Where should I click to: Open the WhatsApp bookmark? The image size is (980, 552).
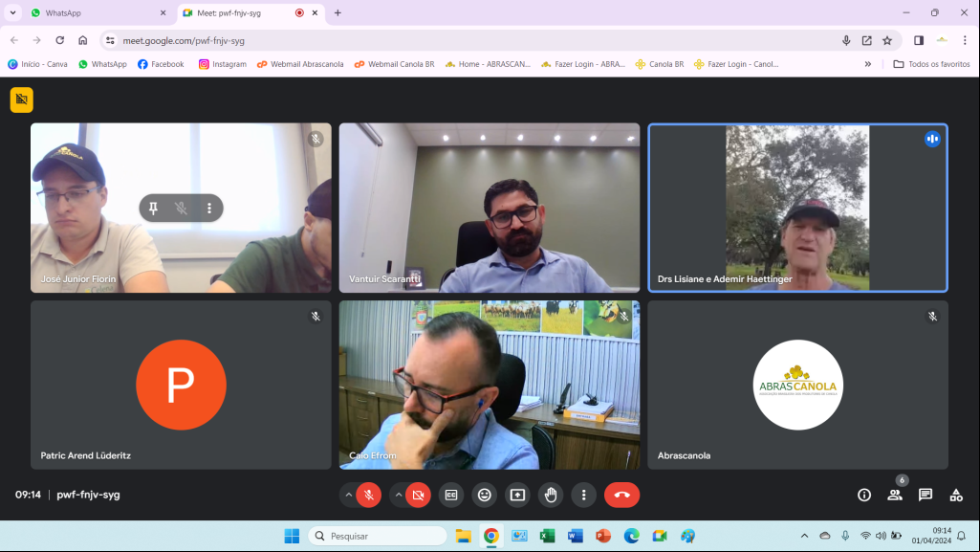click(102, 64)
